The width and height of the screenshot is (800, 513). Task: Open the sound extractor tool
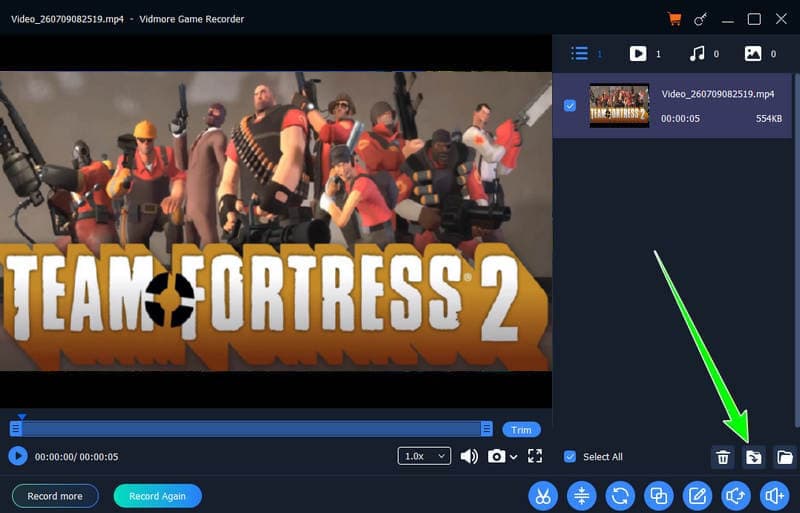pyautogui.click(x=736, y=496)
